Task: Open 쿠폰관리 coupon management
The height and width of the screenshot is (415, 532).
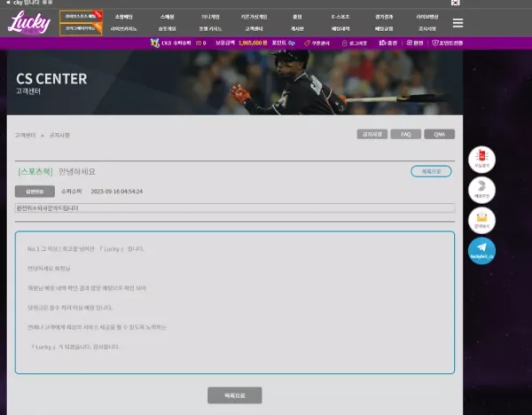Action: pyautogui.click(x=317, y=43)
